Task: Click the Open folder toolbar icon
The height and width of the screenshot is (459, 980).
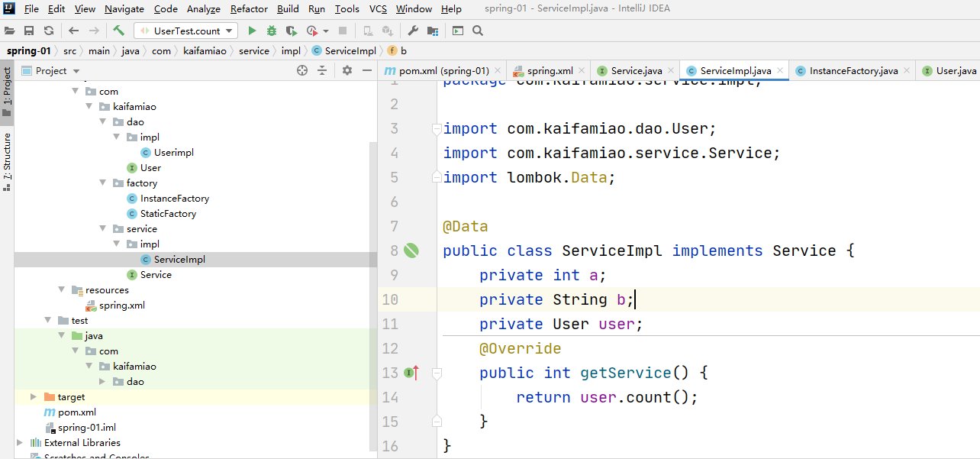Action: [10, 31]
